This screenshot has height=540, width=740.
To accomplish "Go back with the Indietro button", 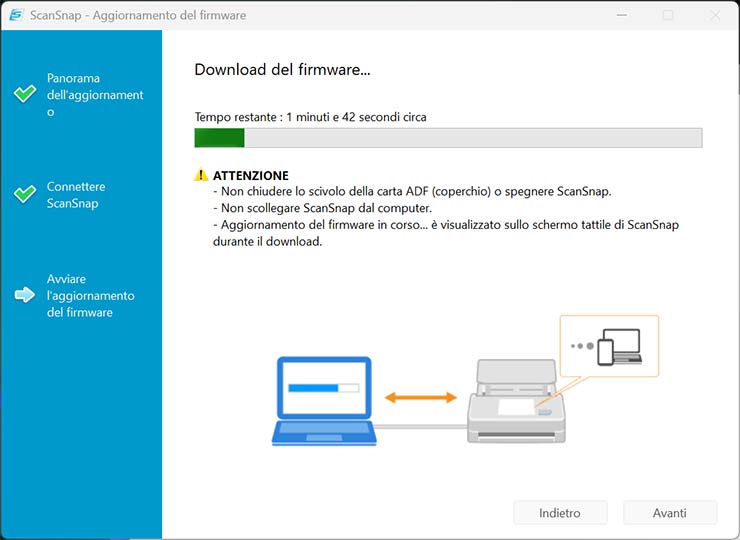I will 560,513.
